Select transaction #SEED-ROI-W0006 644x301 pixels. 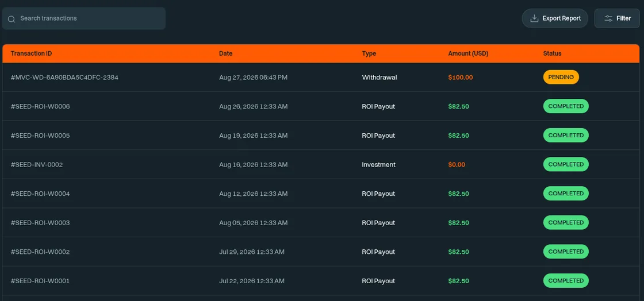tap(40, 106)
